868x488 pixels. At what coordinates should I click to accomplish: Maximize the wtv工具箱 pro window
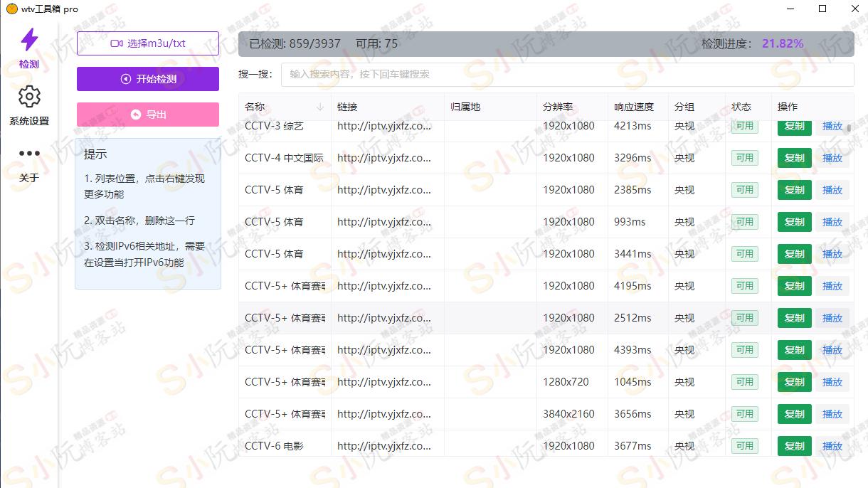point(822,9)
